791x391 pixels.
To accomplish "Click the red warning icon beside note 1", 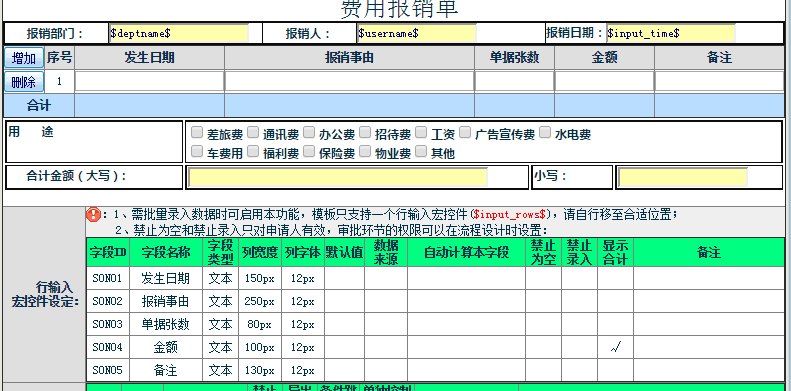I will pyautogui.click(x=93, y=214).
